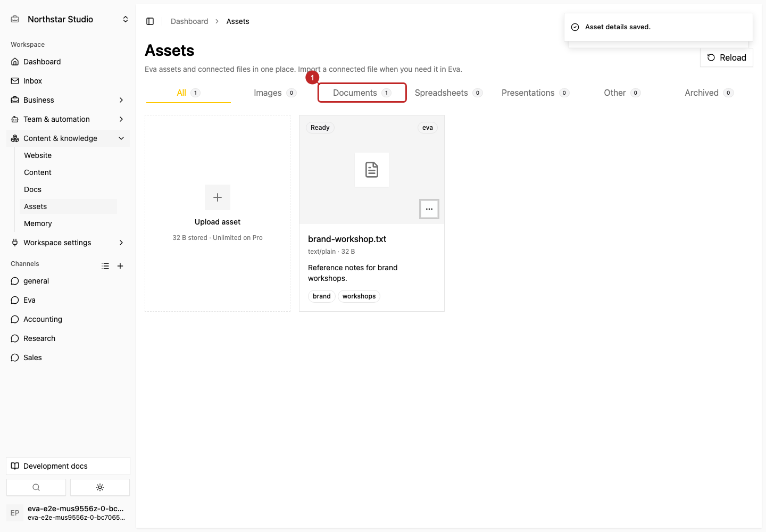
Task: Click the Assets breadcrumb
Action: [x=238, y=21]
